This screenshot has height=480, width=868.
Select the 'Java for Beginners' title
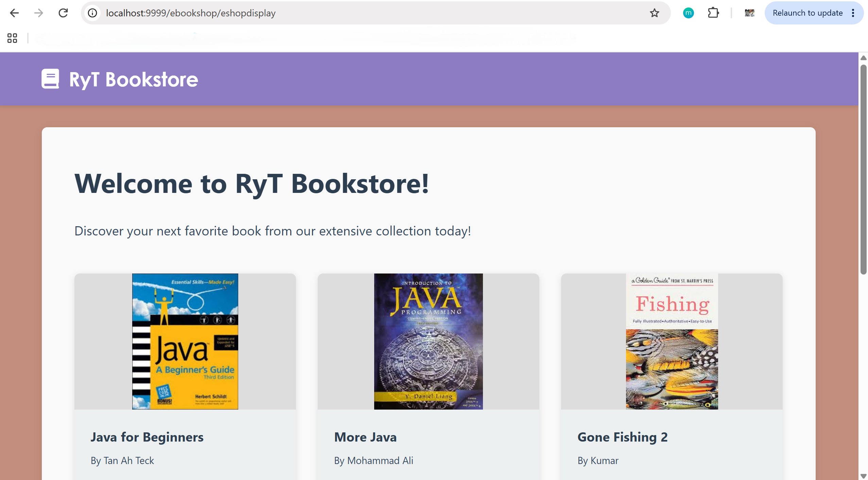point(147,437)
